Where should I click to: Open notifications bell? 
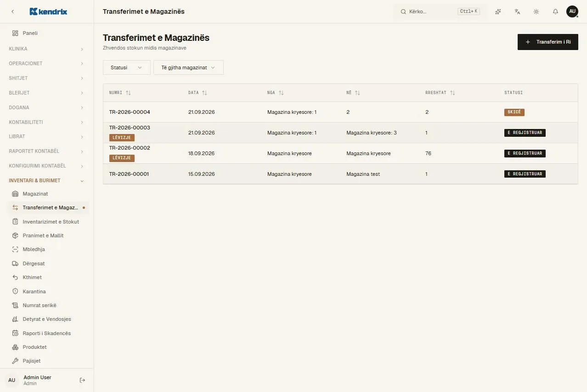point(555,11)
